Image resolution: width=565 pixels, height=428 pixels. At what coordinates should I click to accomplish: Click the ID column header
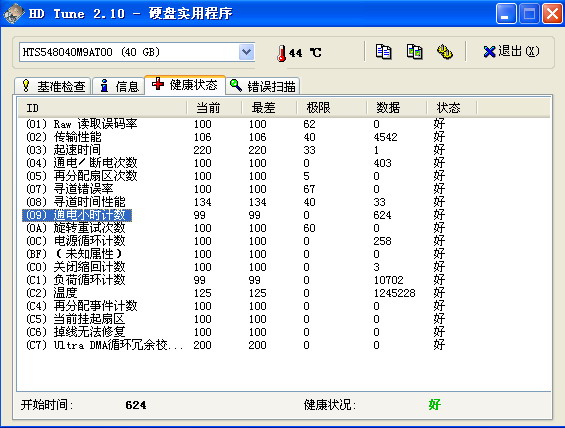pos(102,107)
